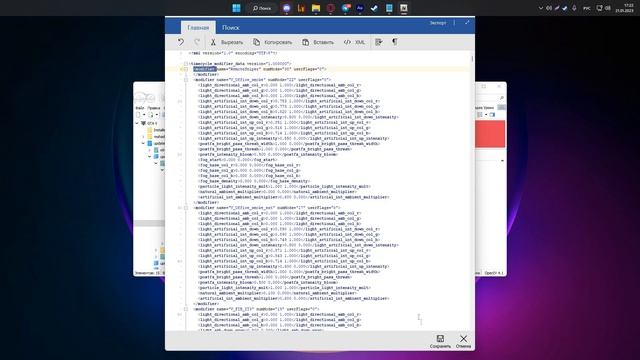The width and height of the screenshot is (640, 360).
Task: Open Steam from the taskbar
Action: click(x=374, y=8)
